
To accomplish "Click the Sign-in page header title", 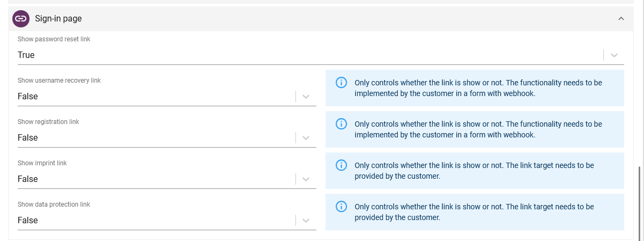I will [x=58, y=19].
